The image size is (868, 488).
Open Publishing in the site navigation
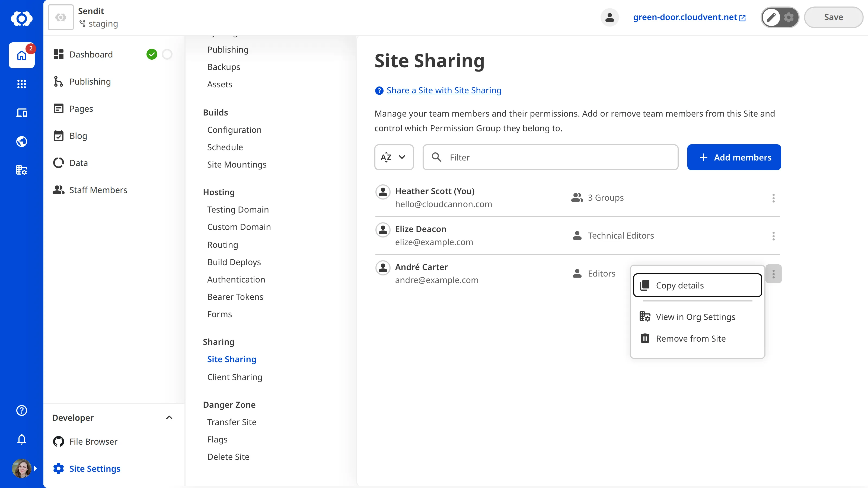(x=90, y=82)
